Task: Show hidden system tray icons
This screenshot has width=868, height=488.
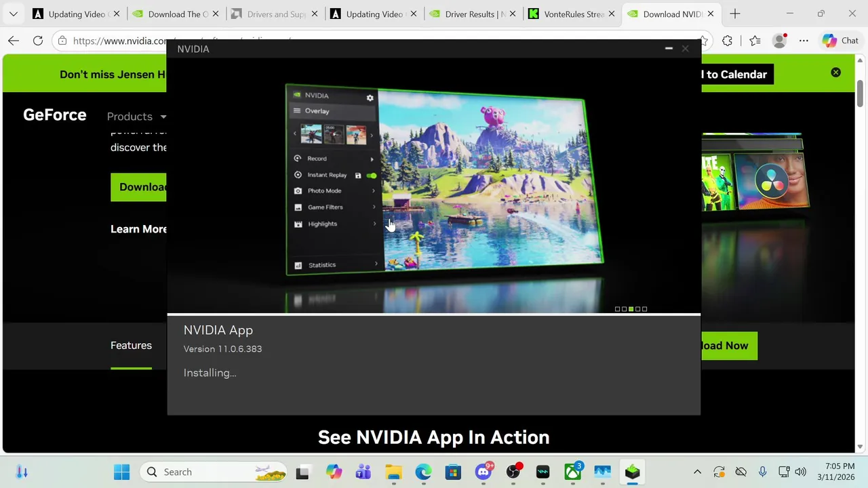Action: click(x=697, y=472)
